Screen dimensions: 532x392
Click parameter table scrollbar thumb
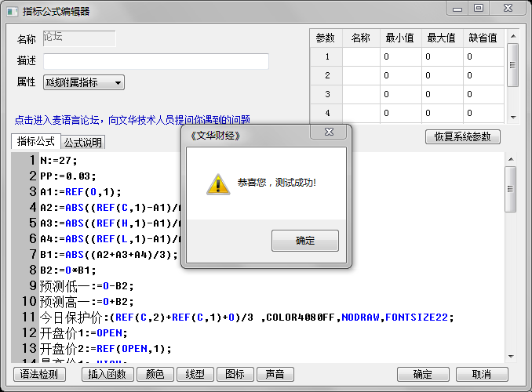pyautogui.click(x=512, y=65)
